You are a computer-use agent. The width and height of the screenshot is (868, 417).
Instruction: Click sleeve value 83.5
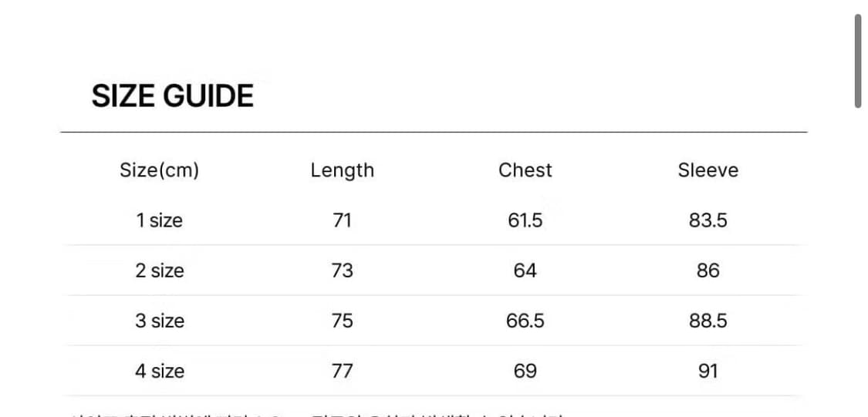pos(708,220)
